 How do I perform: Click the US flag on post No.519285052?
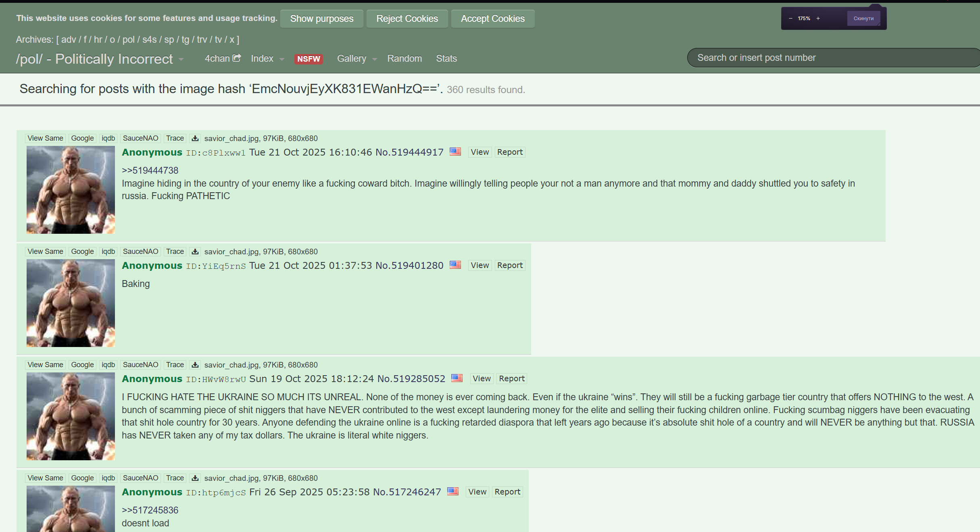click(457, 378)
